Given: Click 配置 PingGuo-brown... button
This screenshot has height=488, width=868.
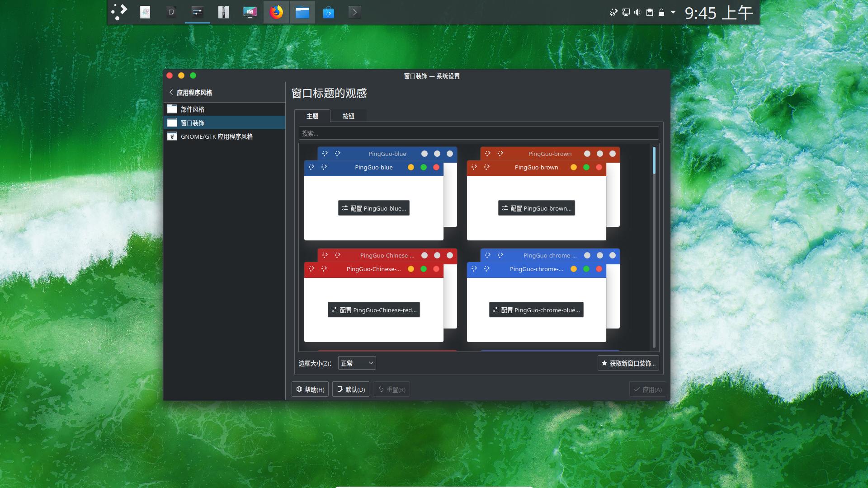Looking at the screenshot, I should [537, 208].
